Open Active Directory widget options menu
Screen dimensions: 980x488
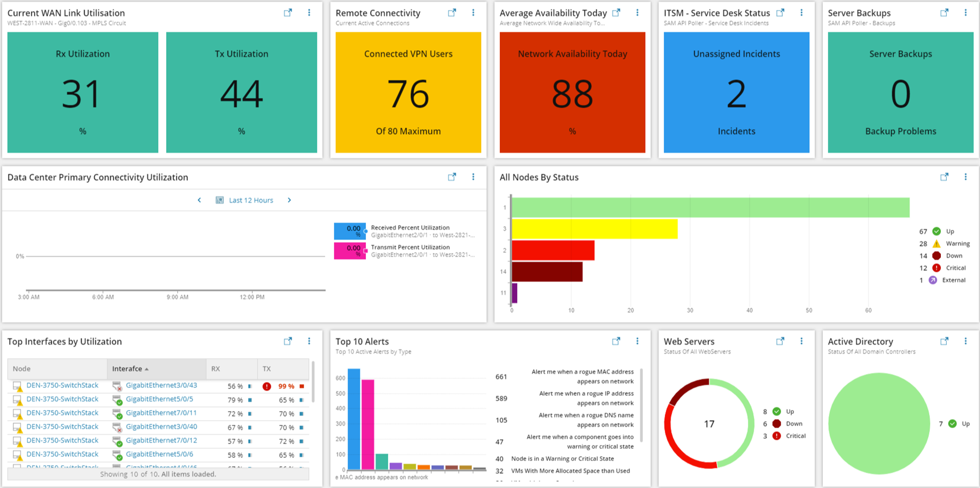point(965,341)
